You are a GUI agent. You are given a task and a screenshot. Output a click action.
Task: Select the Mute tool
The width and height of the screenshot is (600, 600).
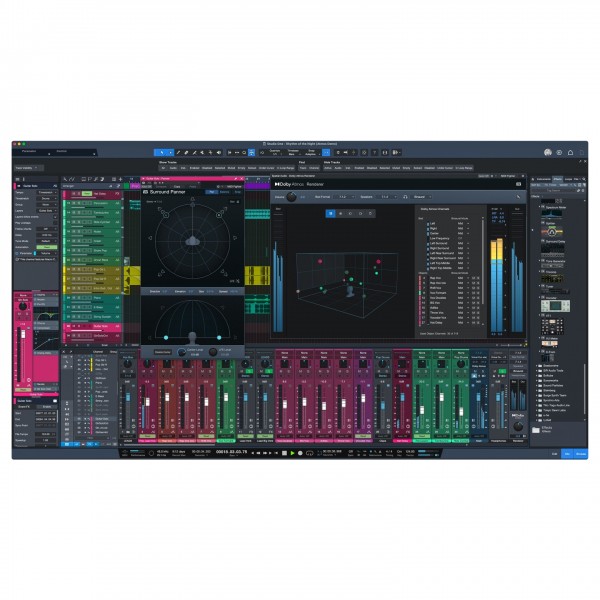(202, 152)
